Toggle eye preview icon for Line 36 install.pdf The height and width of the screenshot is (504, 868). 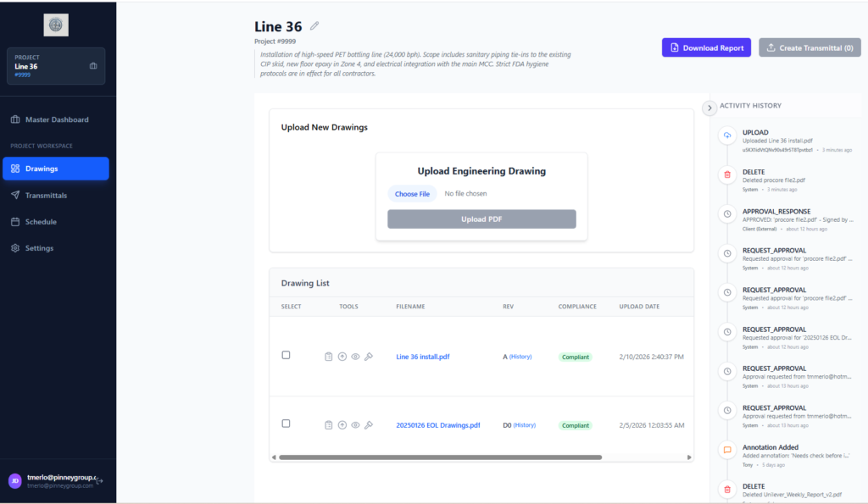(355, 357)
